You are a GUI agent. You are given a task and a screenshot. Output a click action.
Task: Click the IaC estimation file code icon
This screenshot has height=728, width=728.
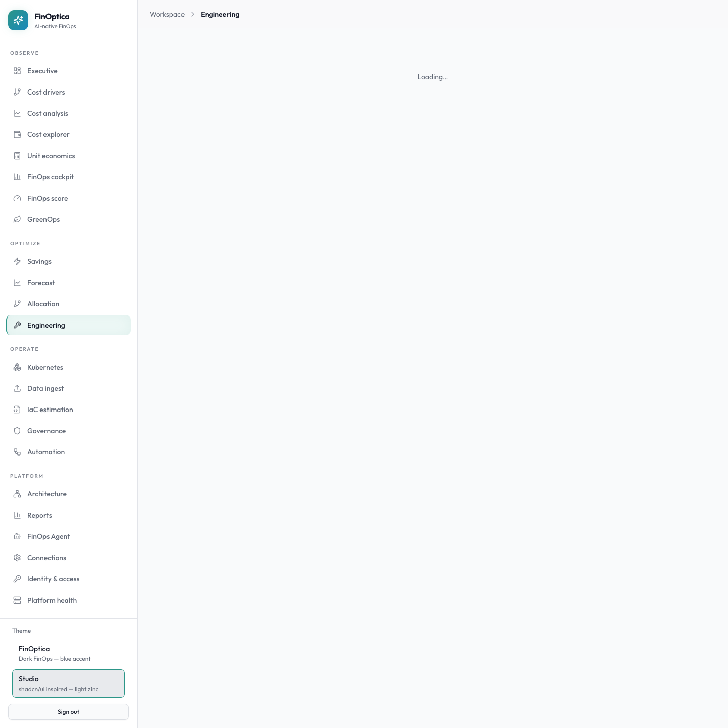point(17,409)
